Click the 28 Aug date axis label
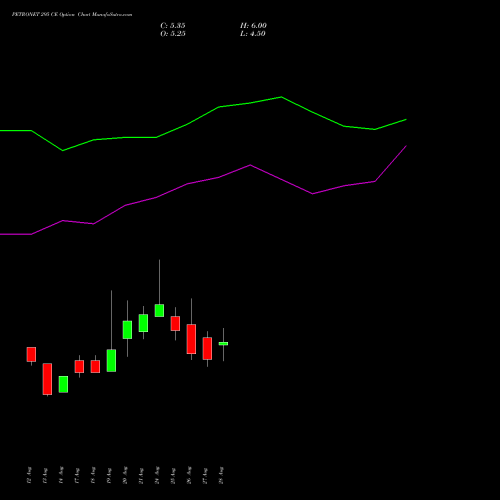Image resolution: width=500 pixels, height=500 pixels. 221,475
